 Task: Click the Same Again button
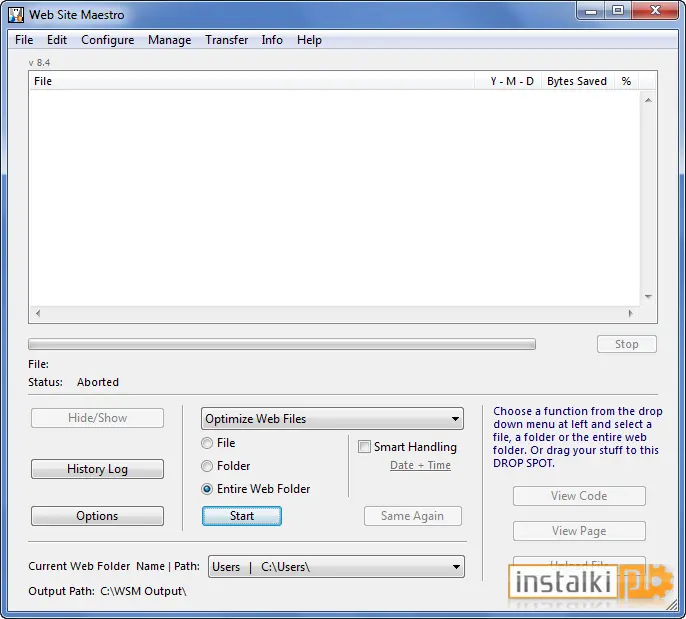pos(413,516)
